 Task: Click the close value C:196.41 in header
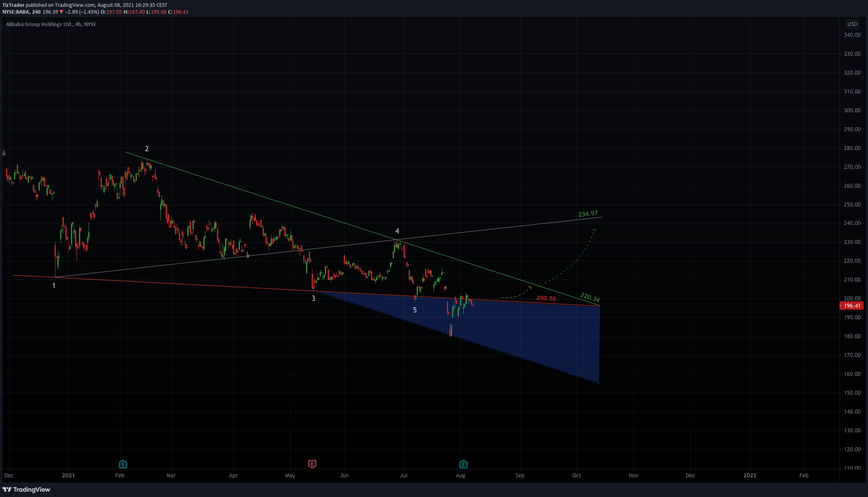(178, 12)
